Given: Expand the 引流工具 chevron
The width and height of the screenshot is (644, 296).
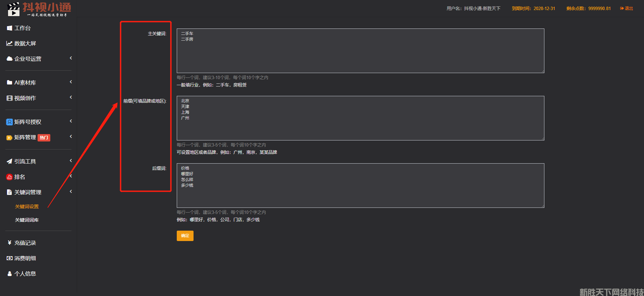Looking at the screenshot, I should (71, 161).
